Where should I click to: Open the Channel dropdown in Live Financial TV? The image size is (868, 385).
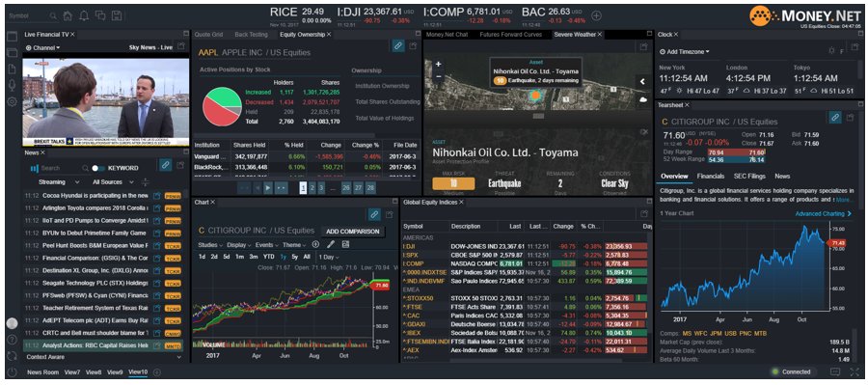(x=42, y=47)
